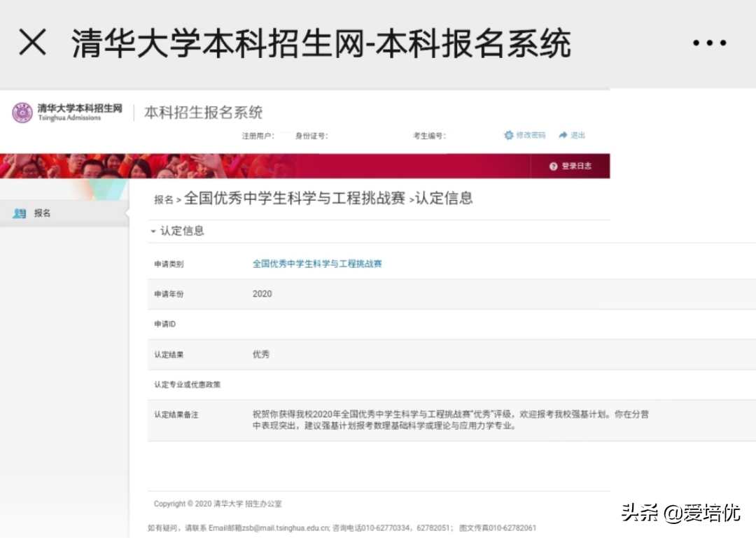Click the question mark icon on 登录日志
Image resolution: width=756 pixels, height=538 pixels.
(554, 166)
